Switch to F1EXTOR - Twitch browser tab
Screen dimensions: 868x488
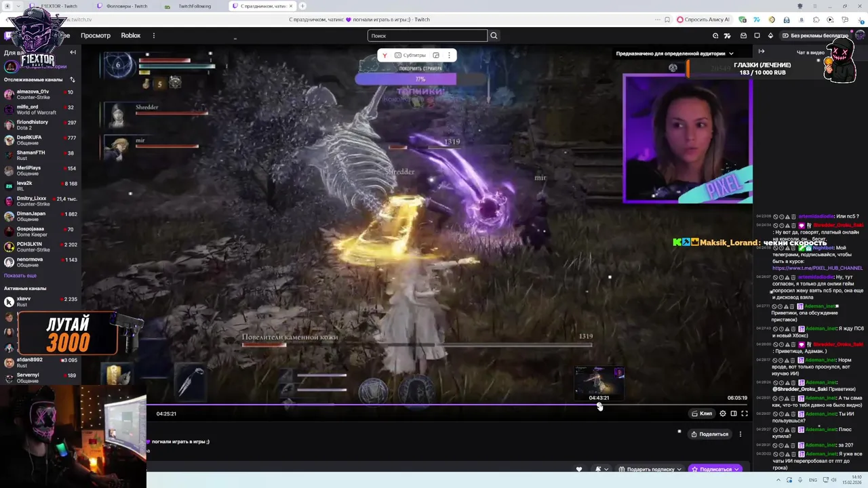coord(59,6)
